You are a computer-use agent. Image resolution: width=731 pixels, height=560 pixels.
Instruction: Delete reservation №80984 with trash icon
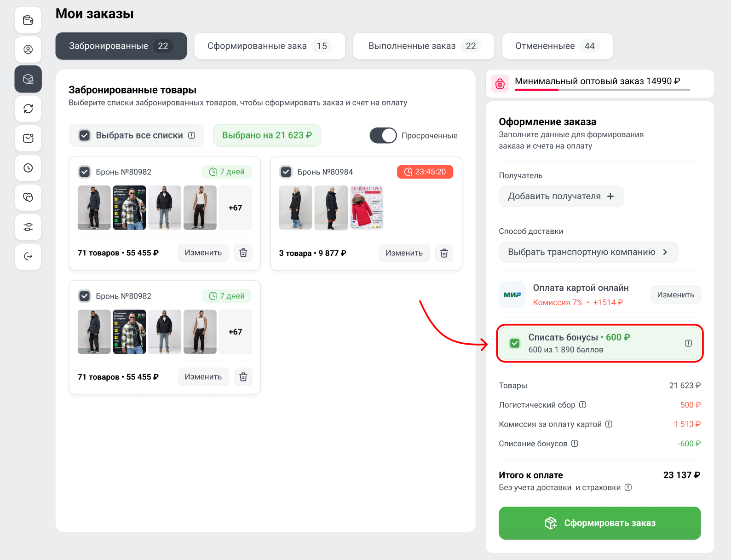click(444, 253)
